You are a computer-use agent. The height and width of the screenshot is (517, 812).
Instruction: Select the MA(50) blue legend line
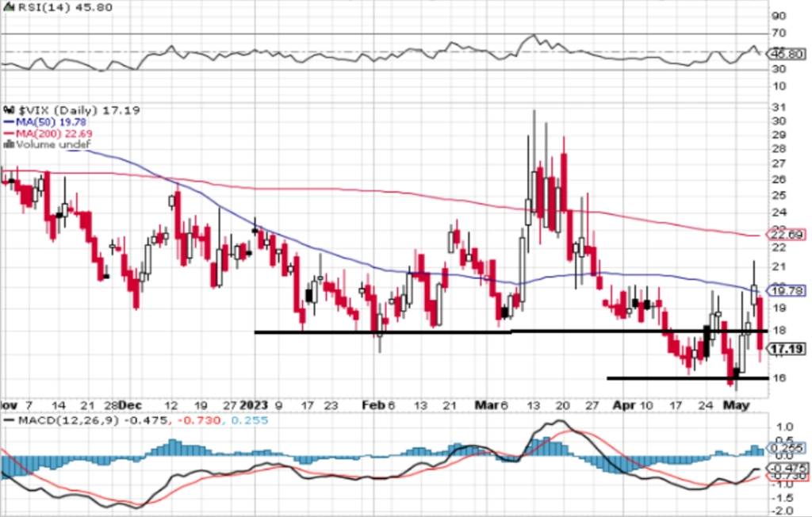9,122
